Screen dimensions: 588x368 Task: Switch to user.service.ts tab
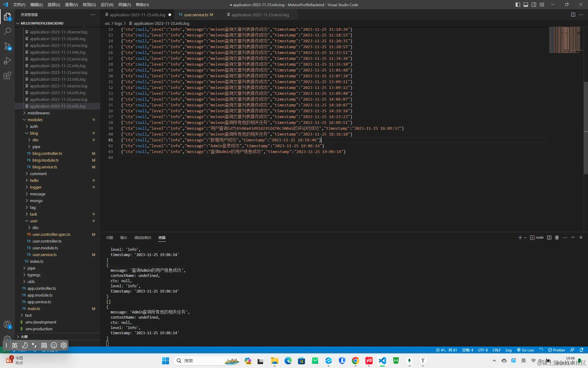tap(196, 15)
